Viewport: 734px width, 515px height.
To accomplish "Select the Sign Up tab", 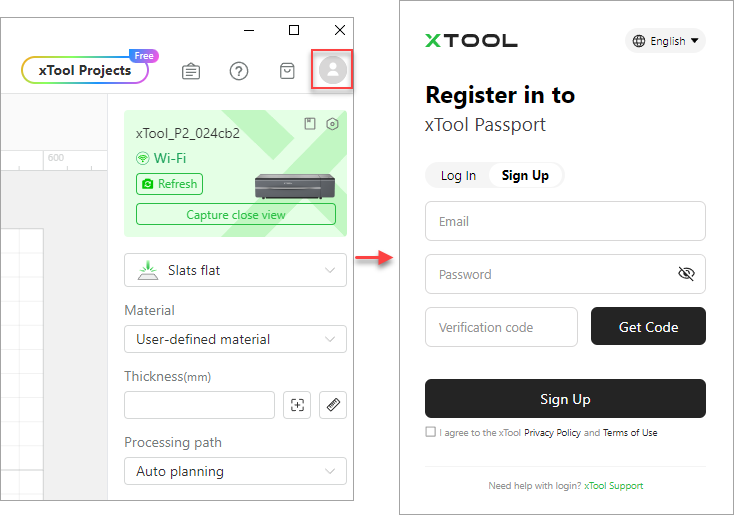I will 525,176.
